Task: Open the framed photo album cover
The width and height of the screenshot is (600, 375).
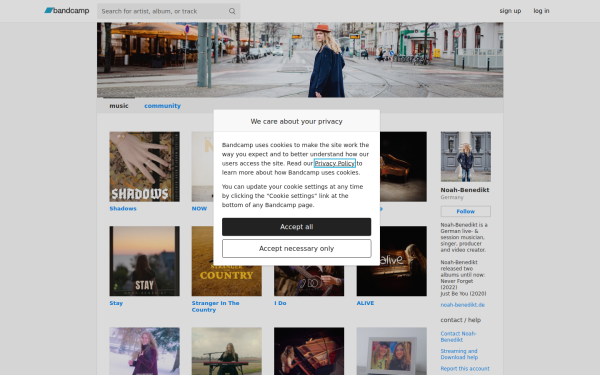Action: (391, 351)
